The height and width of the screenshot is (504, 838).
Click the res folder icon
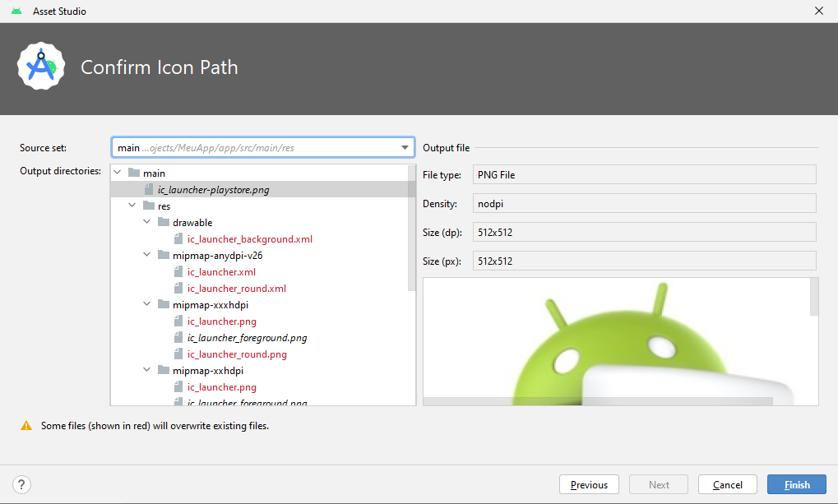(x=149, y=206)
